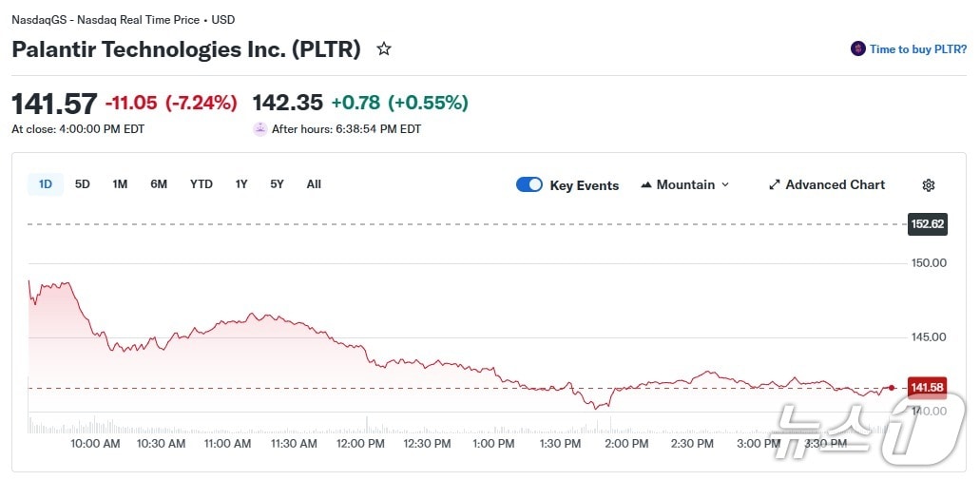The height and width of the screenshot is (480, 980).
Task: Click the purple Time to buy icon
Action: click(858, 48)
